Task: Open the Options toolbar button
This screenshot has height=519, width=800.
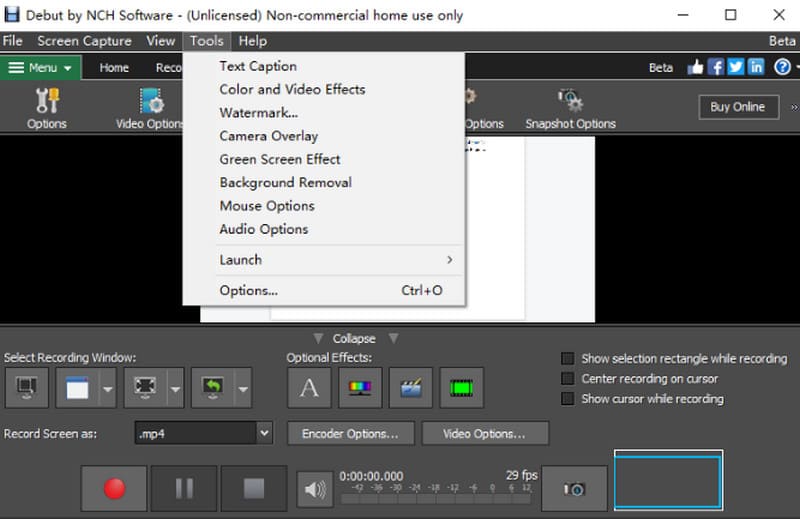Action: pos(46,108)
